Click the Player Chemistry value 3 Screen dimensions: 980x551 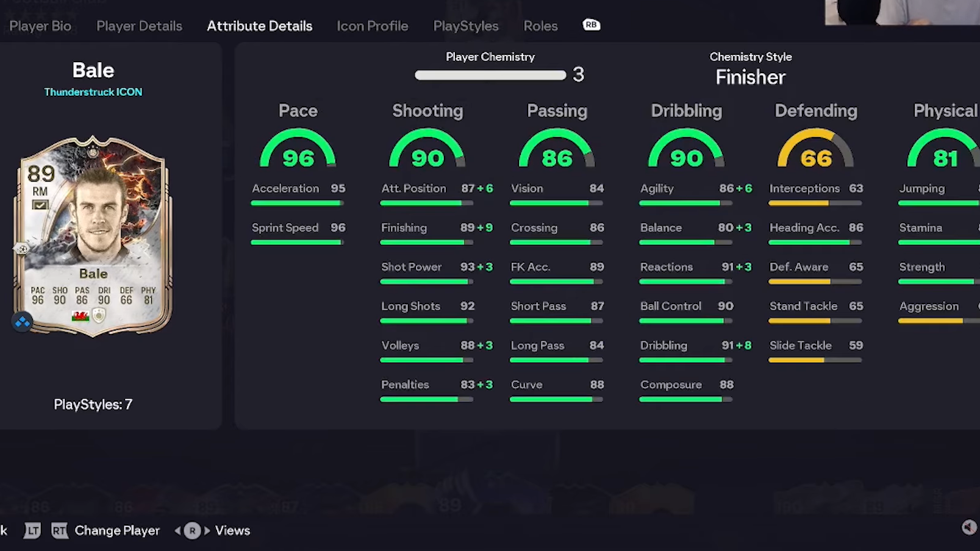(x=579, y=74)
